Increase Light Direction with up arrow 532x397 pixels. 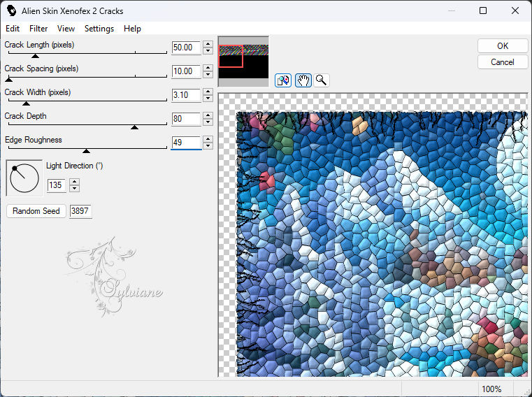click(75, 182)
